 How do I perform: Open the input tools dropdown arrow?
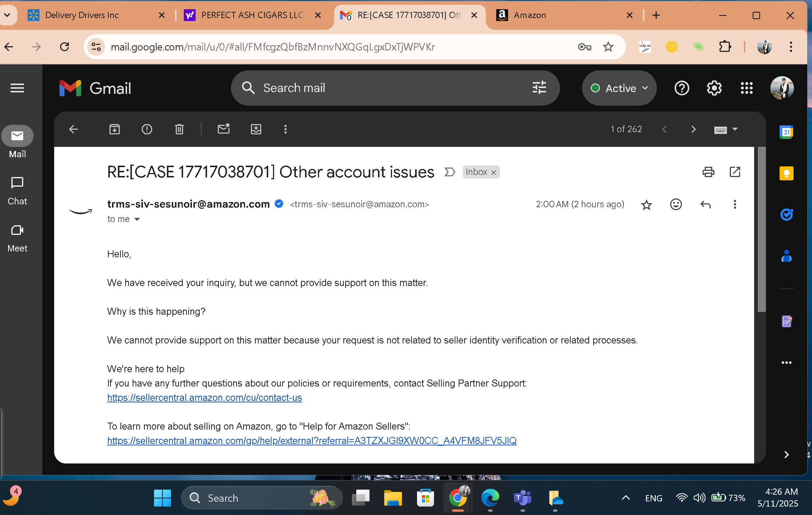tap(735, 129)
